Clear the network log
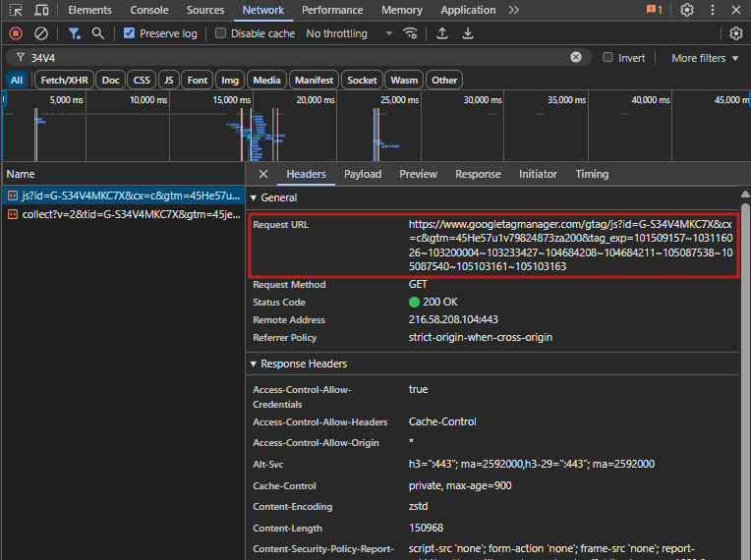The image size is (751, 560). coord(41,33)
